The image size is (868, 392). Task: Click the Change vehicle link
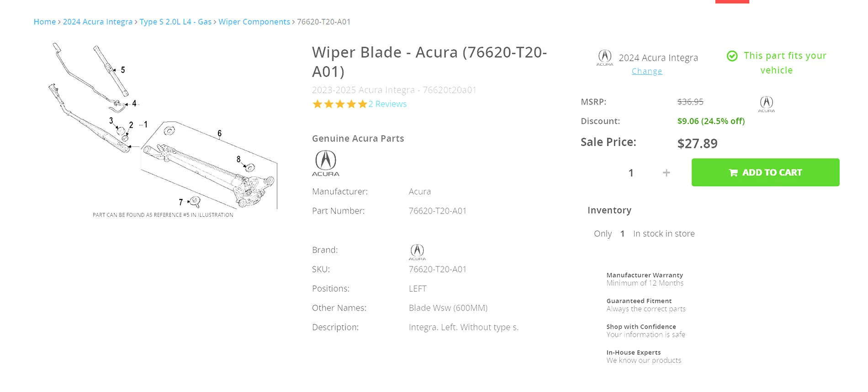pyautogui.click(x=647, y=71)
